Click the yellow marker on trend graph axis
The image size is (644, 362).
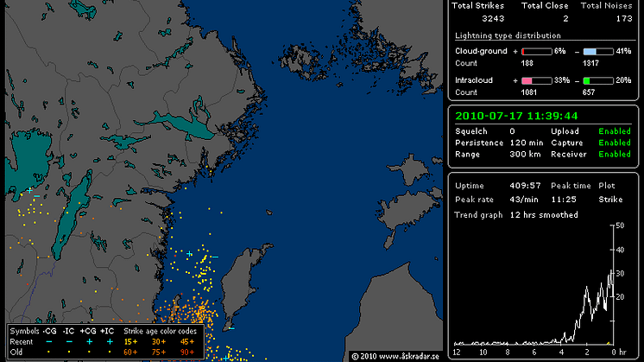coord(610,342)
